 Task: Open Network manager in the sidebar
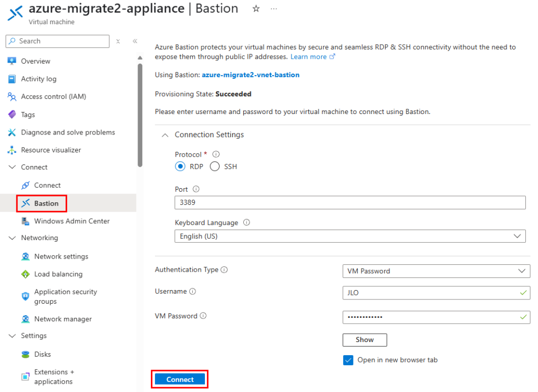point(63,319)
